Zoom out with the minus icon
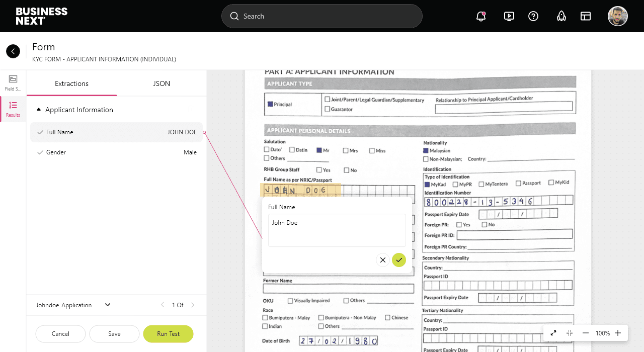The height and width of the screenshot is (352, 644). coord(586,333)
